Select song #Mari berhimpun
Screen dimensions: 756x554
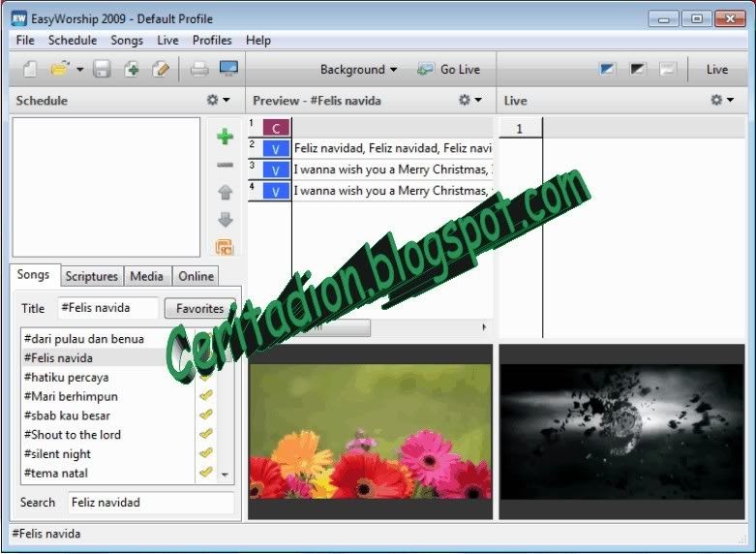pyautogui.click(x=108, y=396)
